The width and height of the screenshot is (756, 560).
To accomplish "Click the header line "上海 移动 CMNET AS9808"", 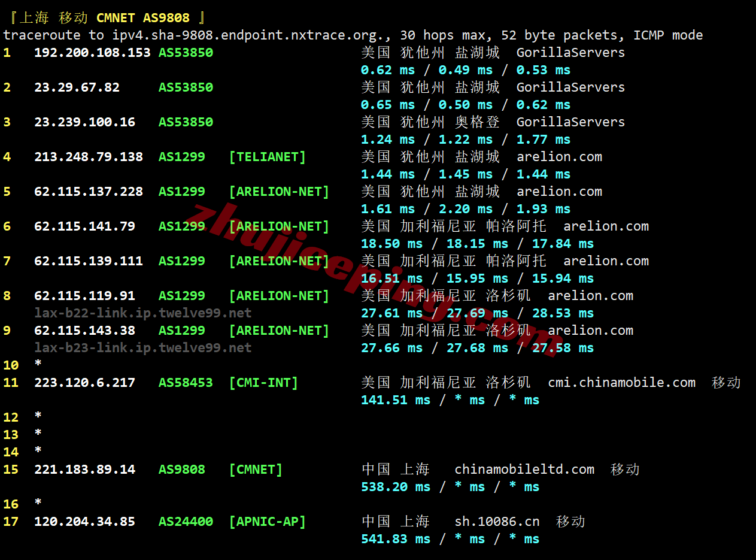I will [105, 18].
